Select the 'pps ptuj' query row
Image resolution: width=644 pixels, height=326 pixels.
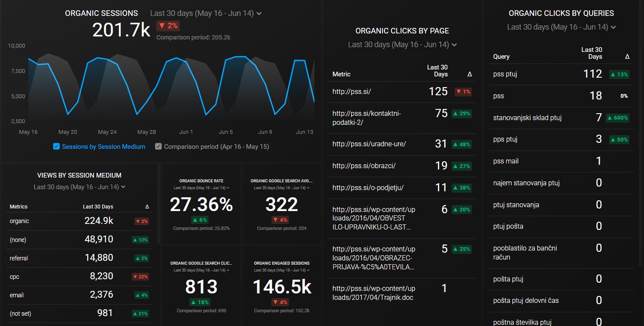[561, 139]
